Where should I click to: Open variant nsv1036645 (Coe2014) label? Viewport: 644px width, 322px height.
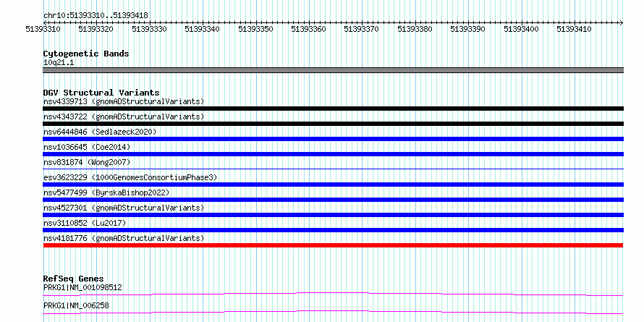pos(87,147)
